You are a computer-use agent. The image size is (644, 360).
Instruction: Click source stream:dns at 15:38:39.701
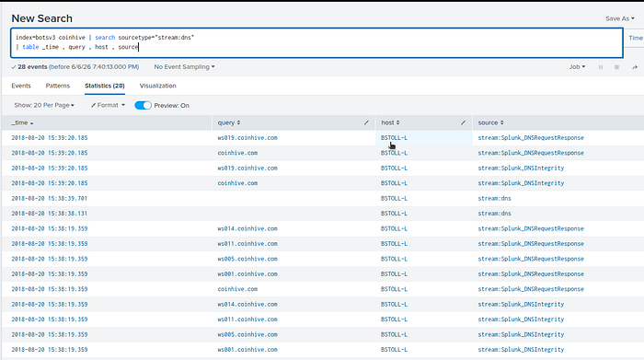point(495,198)
